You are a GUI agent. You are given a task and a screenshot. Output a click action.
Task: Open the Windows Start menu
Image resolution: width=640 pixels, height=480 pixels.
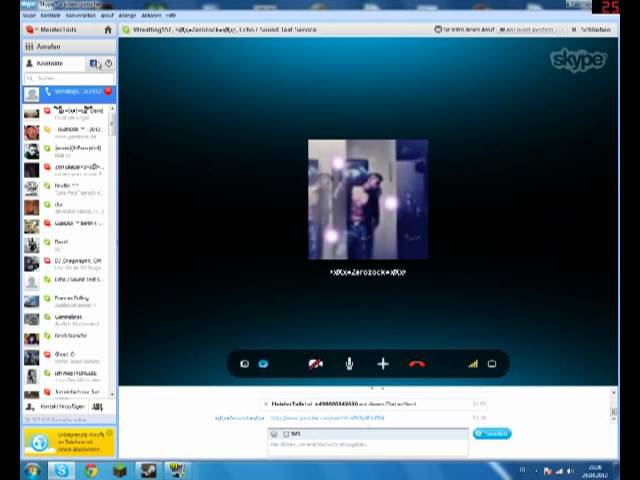[x=33, y=471]
